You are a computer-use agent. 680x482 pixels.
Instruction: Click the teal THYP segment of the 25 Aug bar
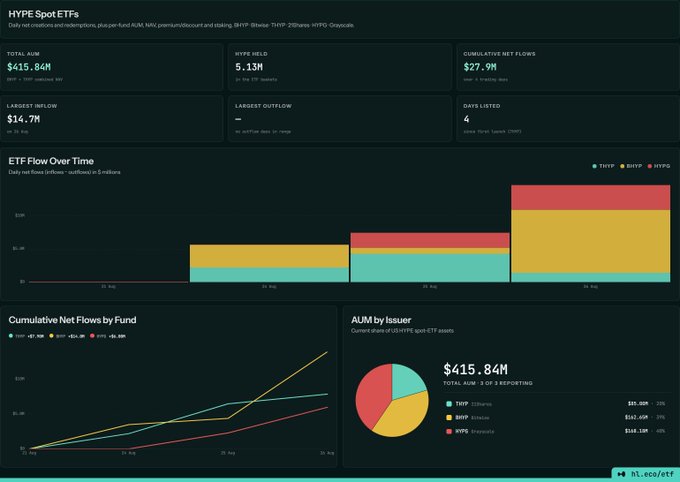pos(430,268)
